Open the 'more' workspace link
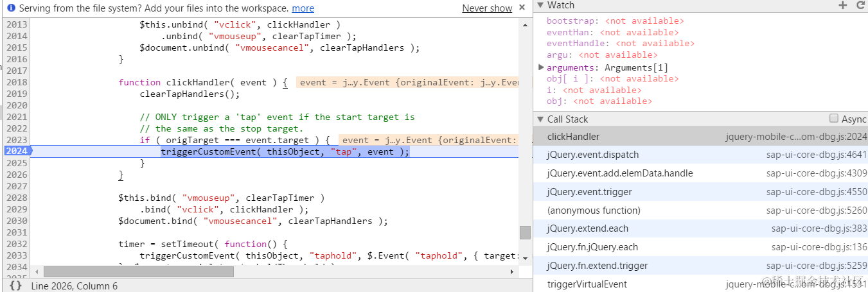 303,8
